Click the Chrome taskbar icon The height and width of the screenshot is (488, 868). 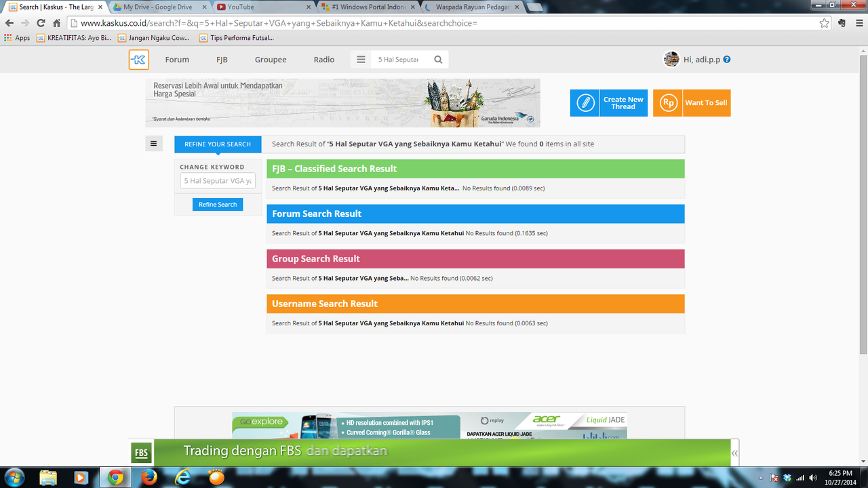pos(115,477)
